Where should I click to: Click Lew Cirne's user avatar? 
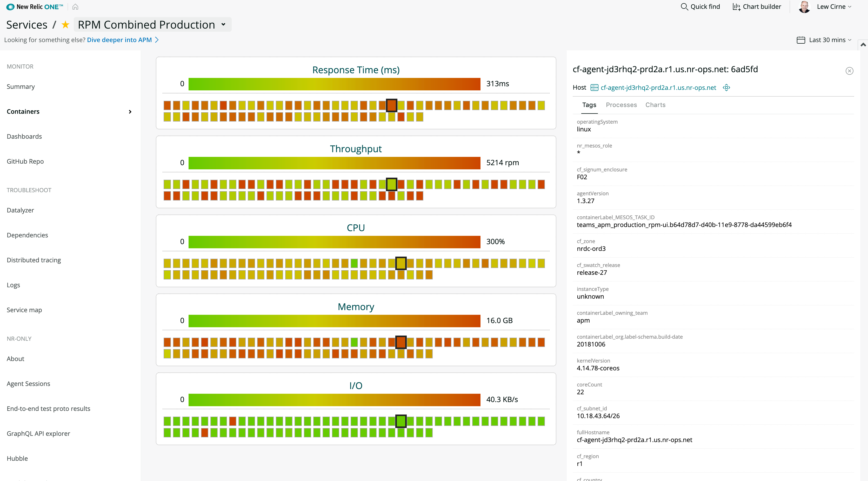click(x=804, y=7)
